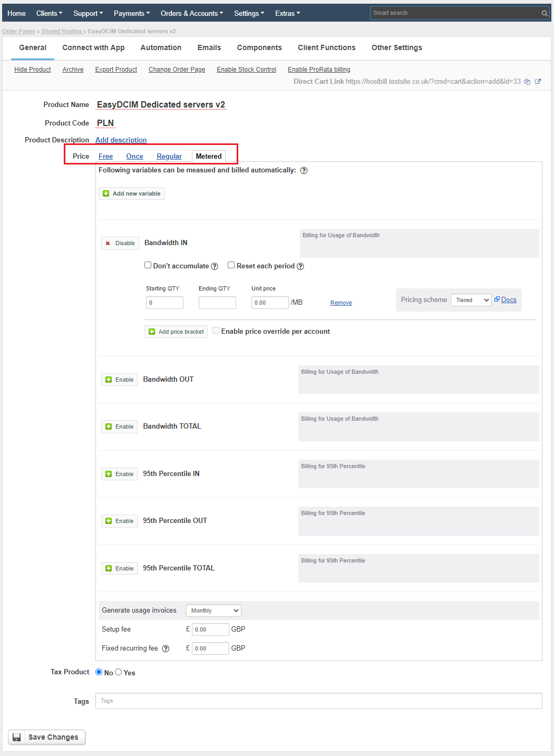Expand the Extras menu
This screenshot has height=756, width=554.
[287, 13]
